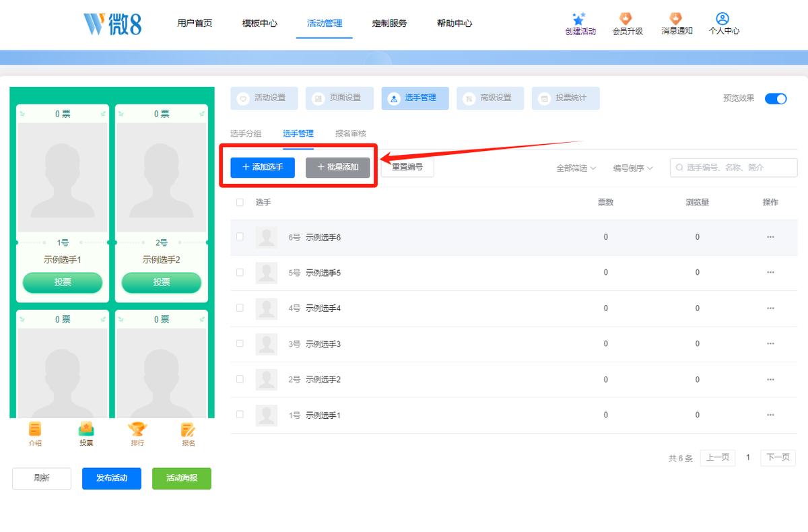Viewport: 808px width, 532px height.
Task: Check the box for 示例选手5
Action: click(x=240, y=272)
